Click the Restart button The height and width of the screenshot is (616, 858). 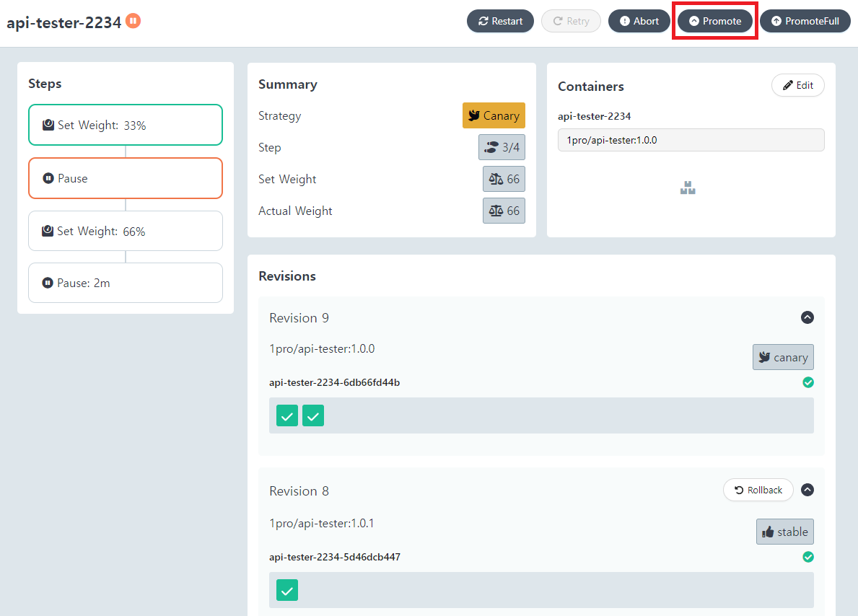tap(500, 22)
